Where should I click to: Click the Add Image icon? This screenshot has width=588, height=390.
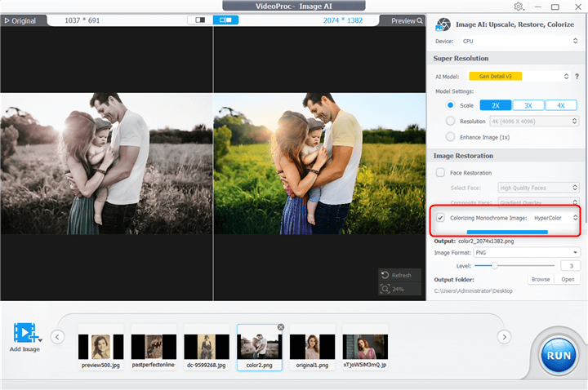point(26,333)
